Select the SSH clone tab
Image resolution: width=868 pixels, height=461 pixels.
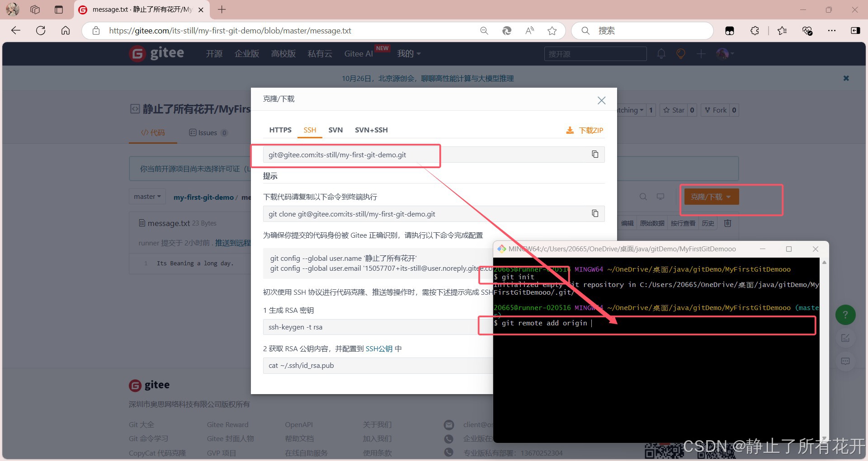(310, 130)
